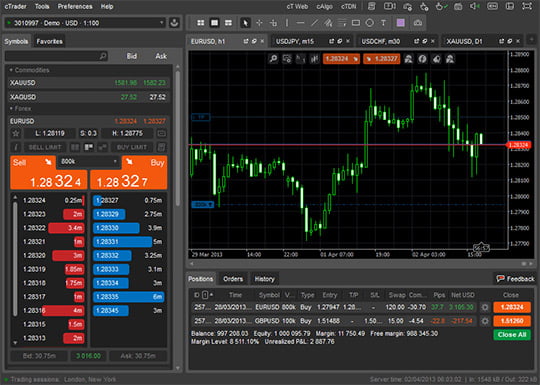This screenshot has width=540, height=385.
Task: Click the Fibonacci retracement tool
Action: pyautogui.click(x=342, y=23)
